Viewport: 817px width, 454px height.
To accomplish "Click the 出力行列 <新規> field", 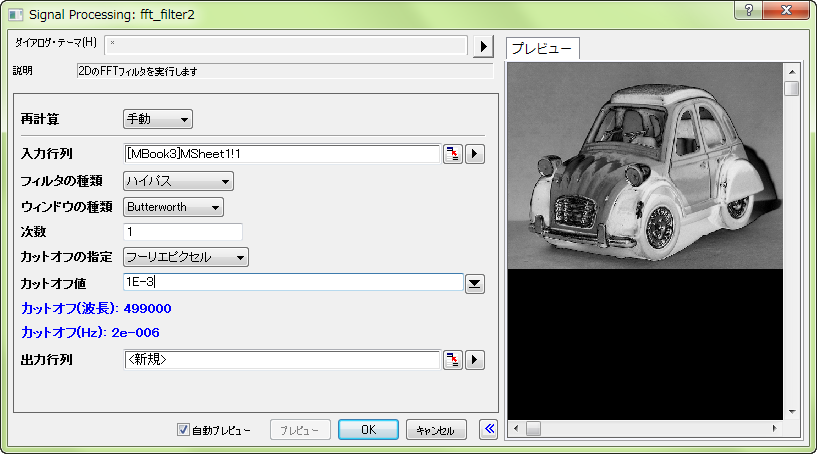I will 282,360.
